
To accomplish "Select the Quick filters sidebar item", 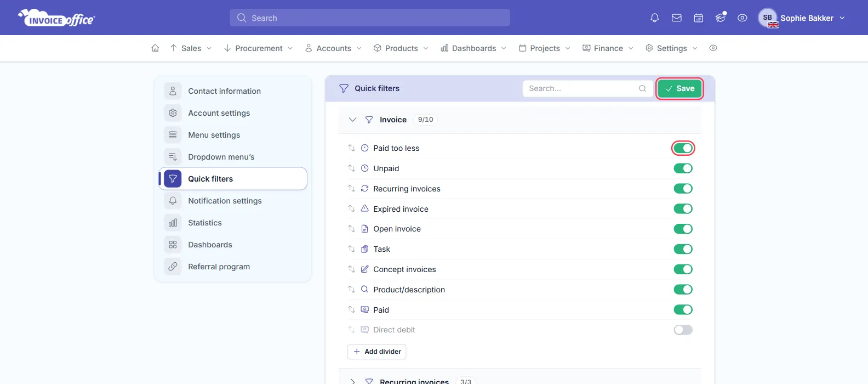I will 233,179.
